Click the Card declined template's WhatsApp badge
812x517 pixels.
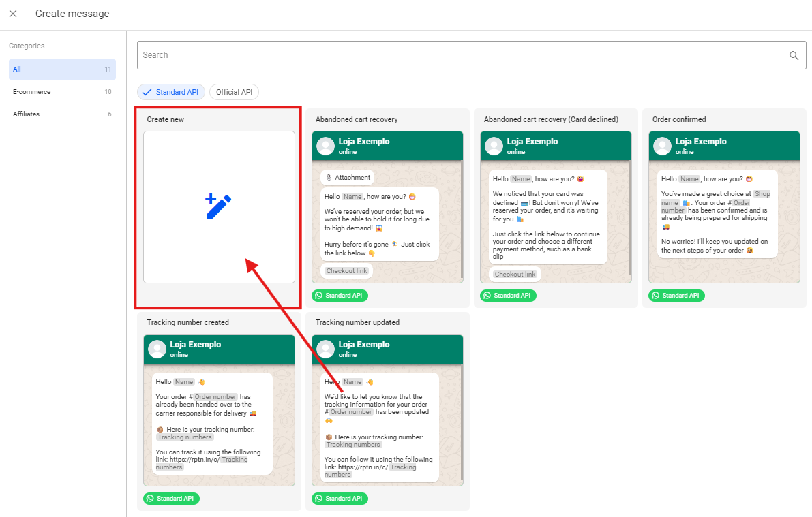pyautogui.click(x=508, y=296)
